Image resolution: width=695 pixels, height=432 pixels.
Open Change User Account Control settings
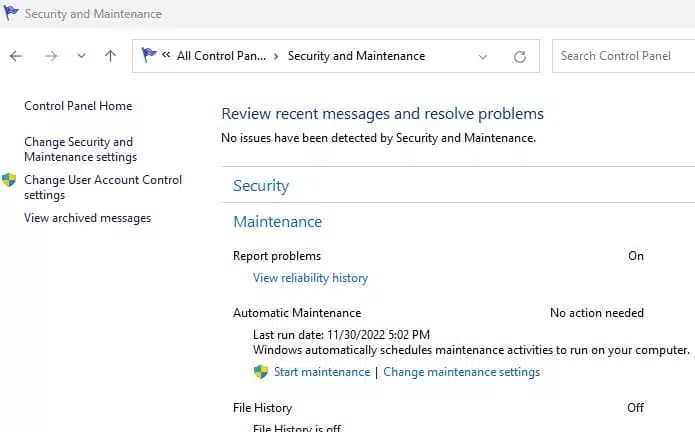[103, 187]
